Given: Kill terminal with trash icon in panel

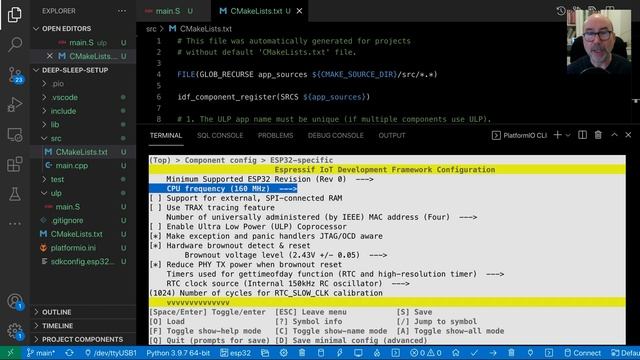Looking at the screenshot, I should tap(598, 135).
